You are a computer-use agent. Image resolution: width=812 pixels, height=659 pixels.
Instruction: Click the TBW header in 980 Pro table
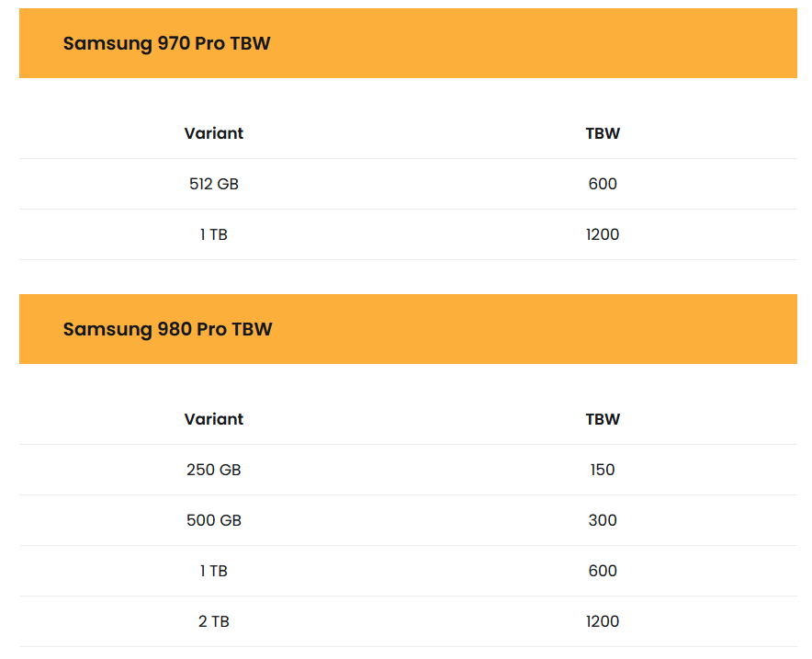coord(603,419)
